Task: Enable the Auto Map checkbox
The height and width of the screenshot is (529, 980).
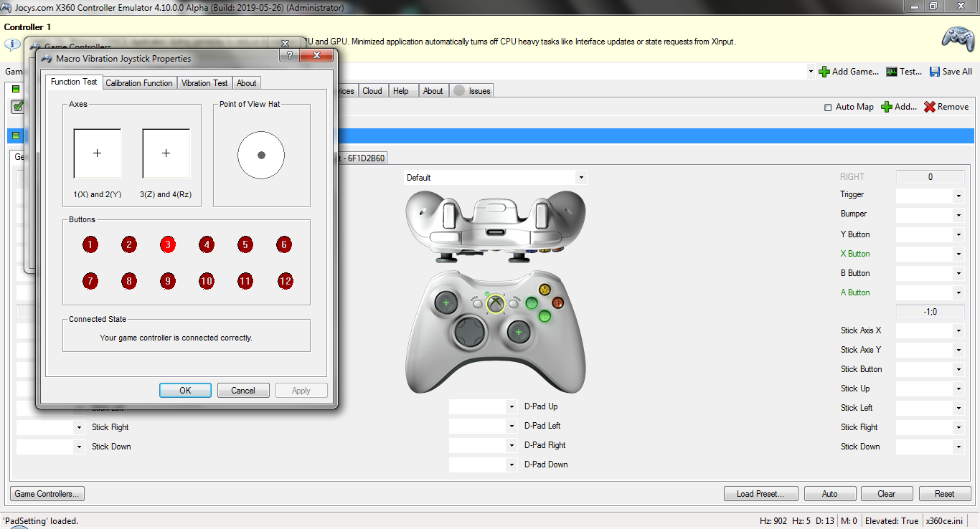Action: pyautogui.click(x=829, y=107)
